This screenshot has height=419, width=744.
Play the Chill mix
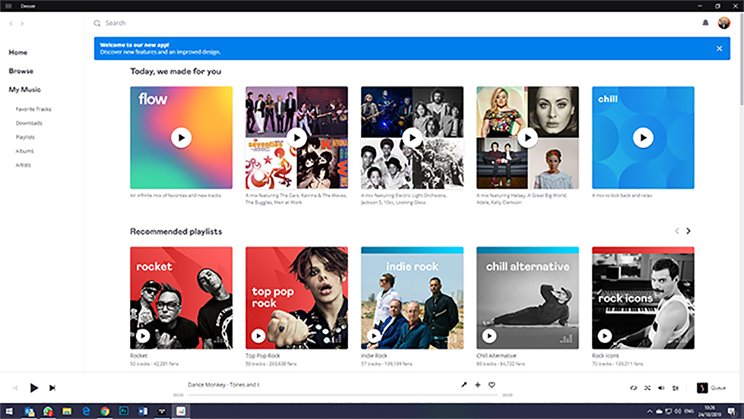pyautogui.click(x=643, y=137)
